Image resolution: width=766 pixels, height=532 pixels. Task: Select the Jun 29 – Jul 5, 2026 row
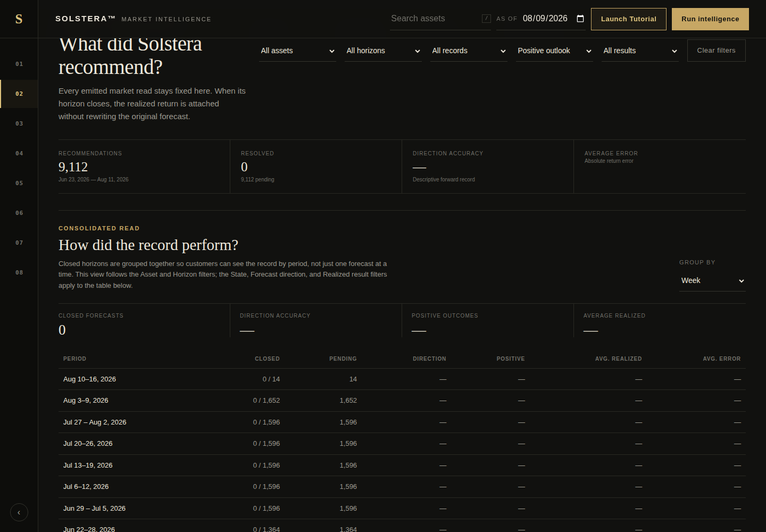coord(402,509)
